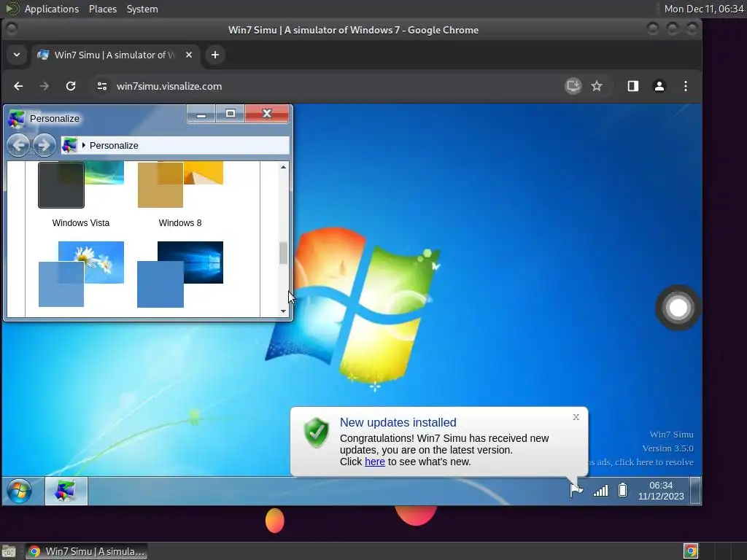Open Chrome profile icon
Screen dimensions: 747x560
pos(659,86)
